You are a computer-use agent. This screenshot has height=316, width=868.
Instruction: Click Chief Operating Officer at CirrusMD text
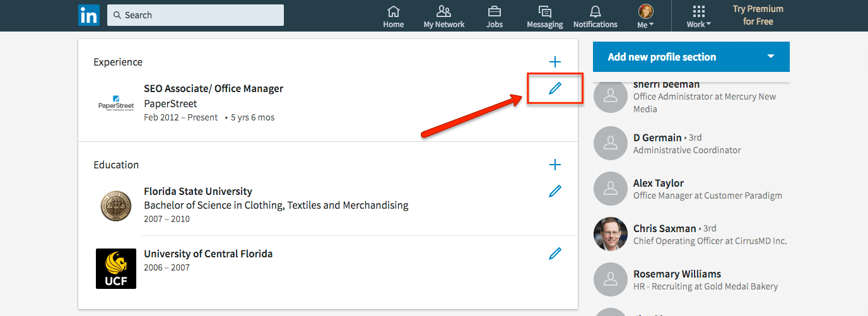(x=710, y=241)
